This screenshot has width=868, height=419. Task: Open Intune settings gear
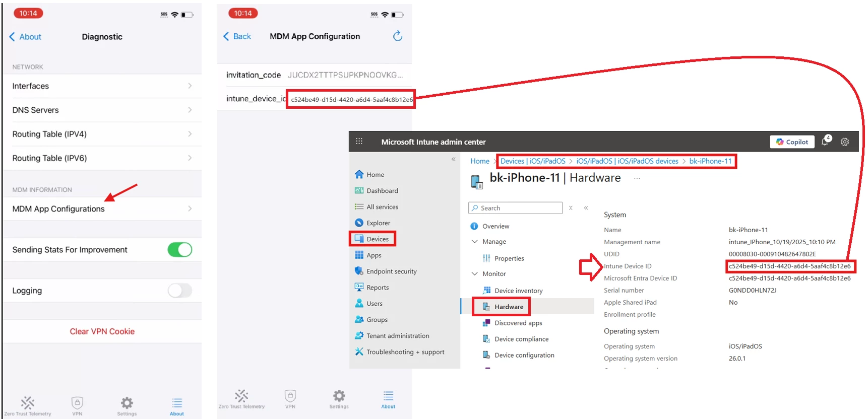click(x=845, y=142)
